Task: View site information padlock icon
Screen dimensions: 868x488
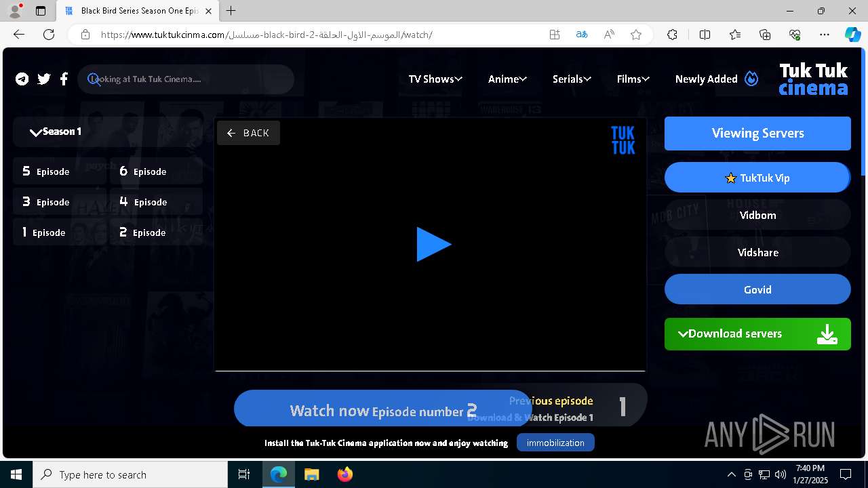Action: tap(85, 35)
